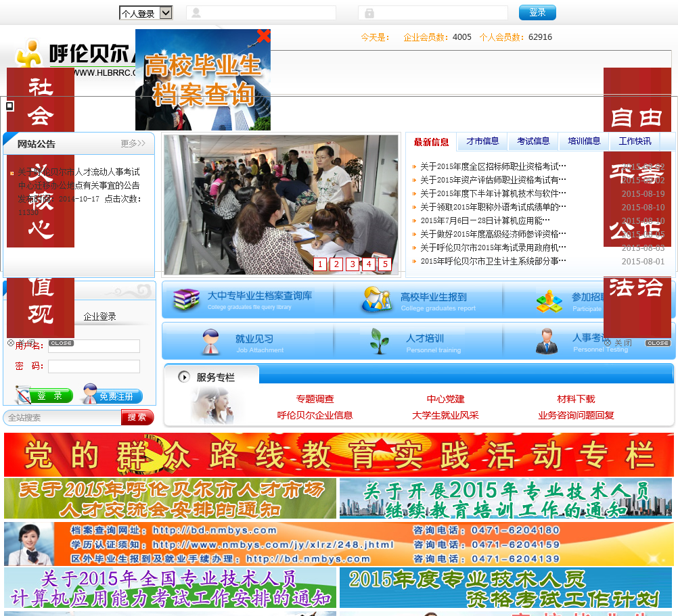Viewport: 678px width, 616px height.
Task: Close left floating banner via CLOSE button
Action: [61, 343]
